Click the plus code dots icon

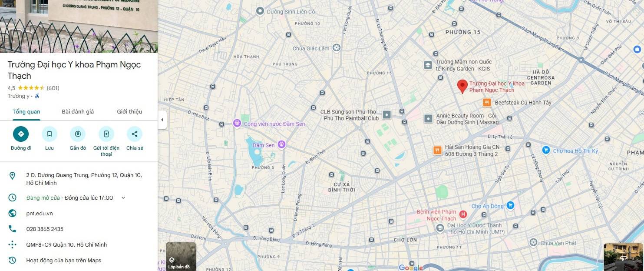tap(12, 245)
